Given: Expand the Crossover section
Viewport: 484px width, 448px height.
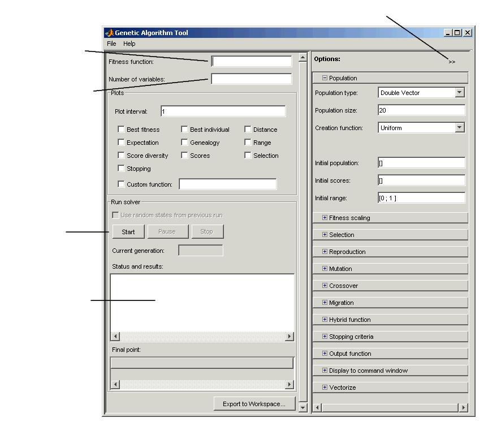Looking at the screenshot, I should (x=325, y=286).
